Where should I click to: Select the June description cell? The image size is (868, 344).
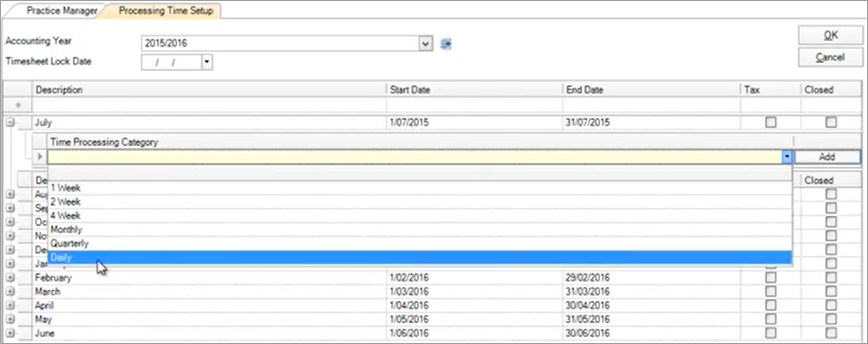tap(209, 333)
